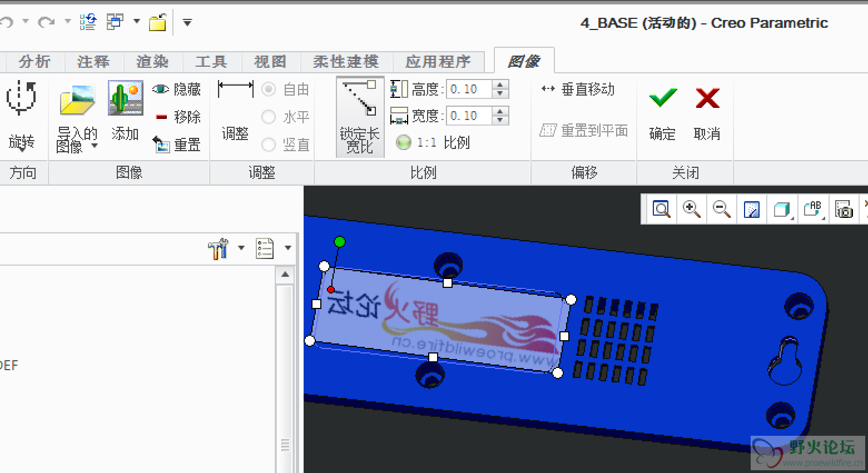
Task: Select the 视图 ribbon tab
Action: click(270, 62)
